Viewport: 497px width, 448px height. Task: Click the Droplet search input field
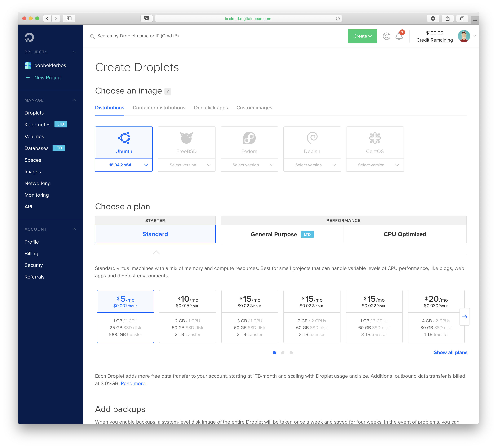pos(138,36)
